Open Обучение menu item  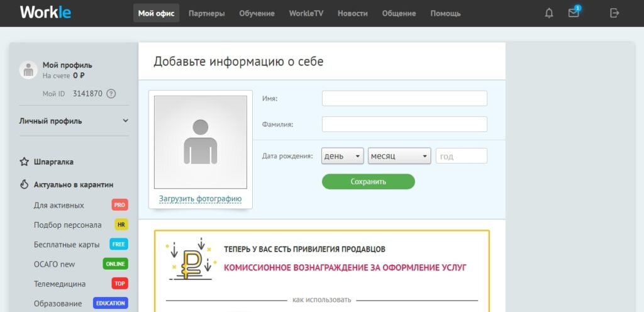(257, 14)
